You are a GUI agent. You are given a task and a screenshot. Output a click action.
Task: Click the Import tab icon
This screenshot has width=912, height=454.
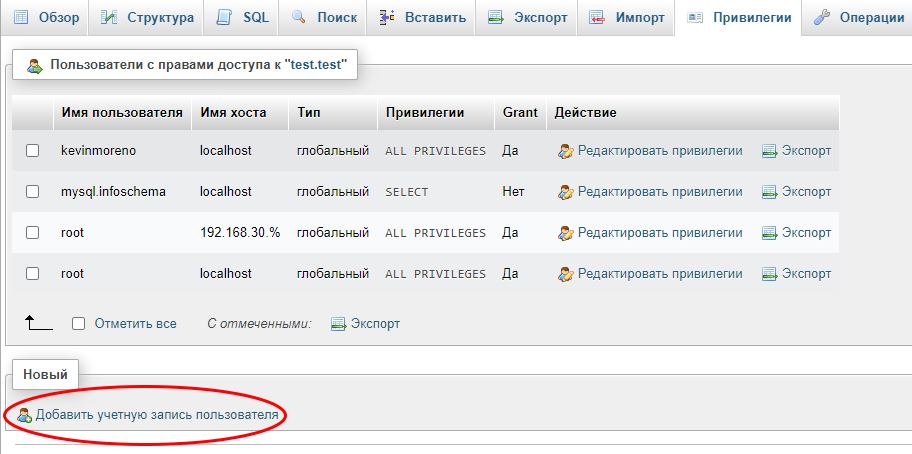point(597,18)
